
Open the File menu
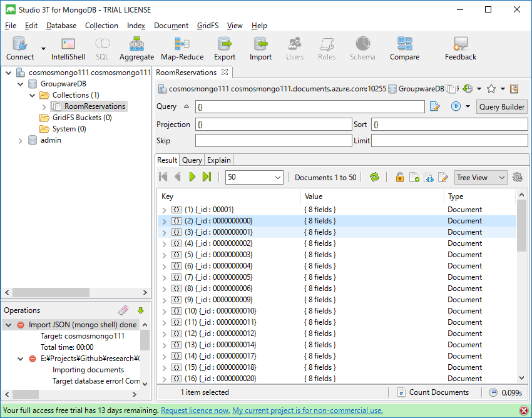11,26
